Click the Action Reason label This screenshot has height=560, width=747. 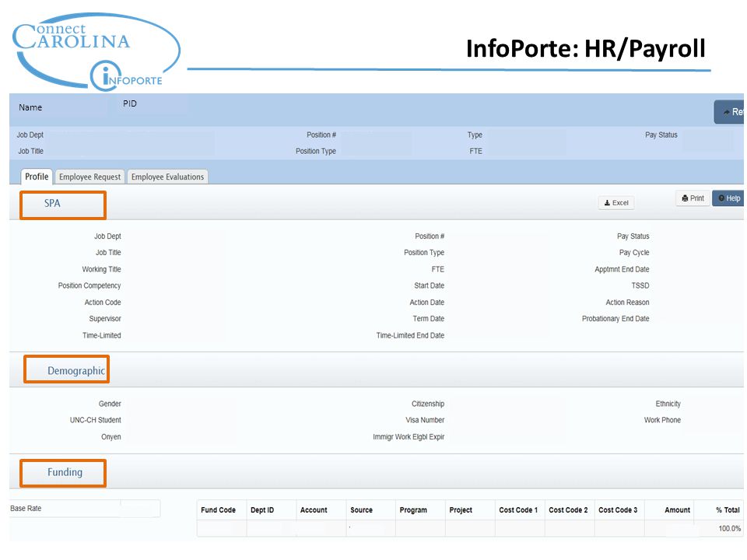point(627,303)
